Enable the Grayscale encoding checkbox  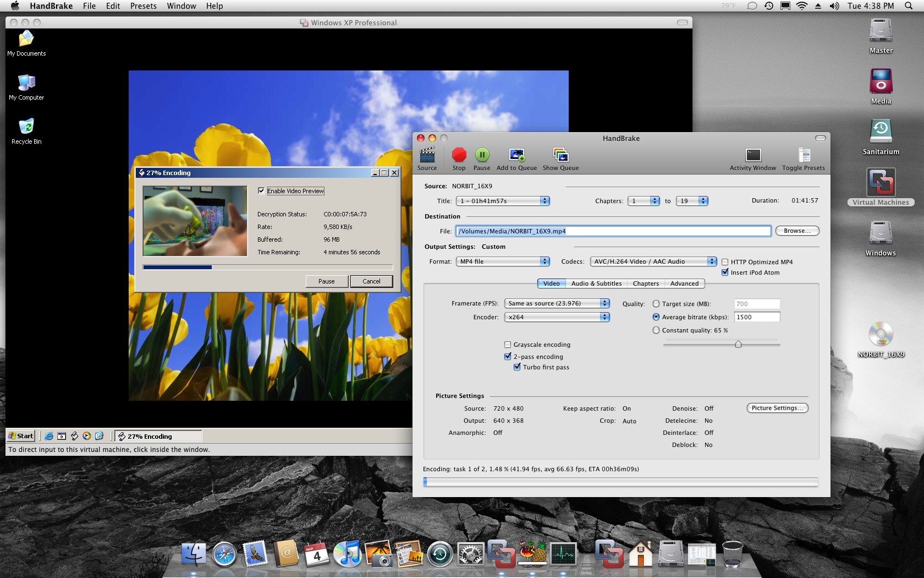tap(508, 345)
